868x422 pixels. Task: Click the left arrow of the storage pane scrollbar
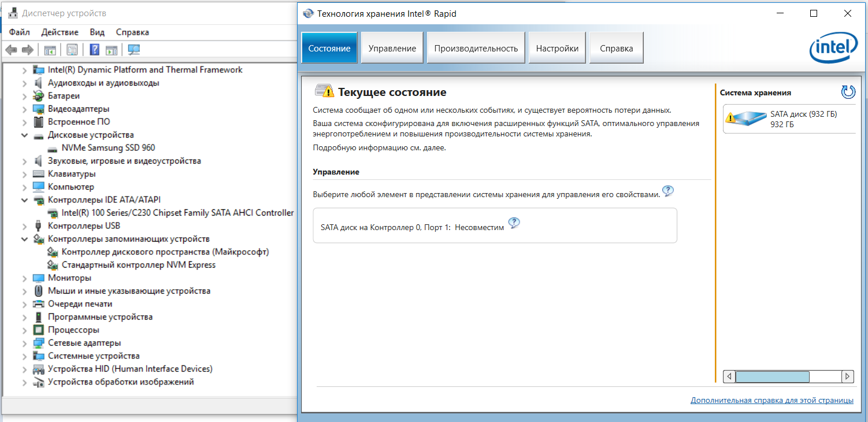[x=729, y=376]
